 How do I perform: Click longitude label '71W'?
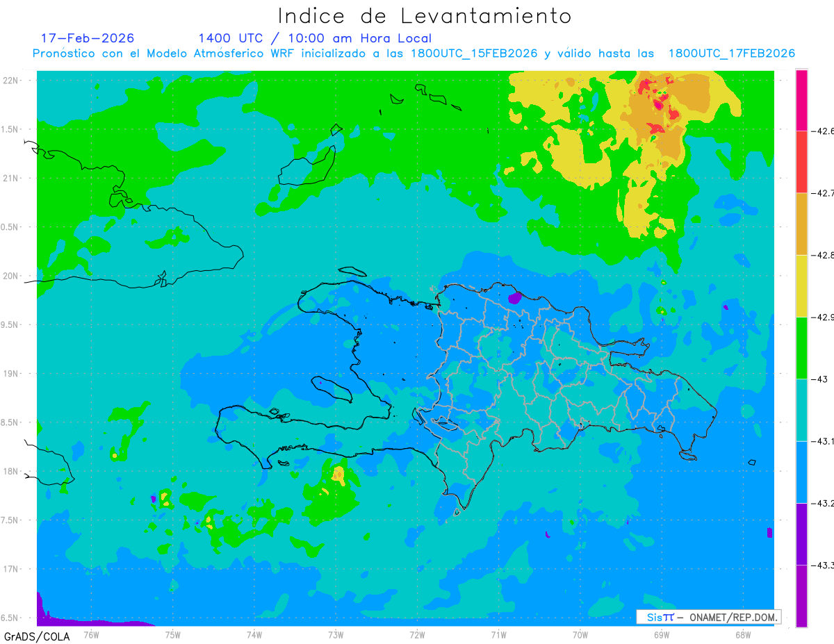(x=498, y=634)
